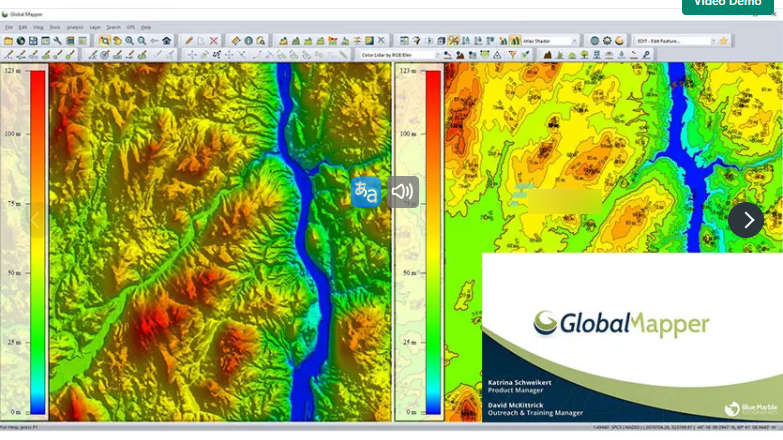This screenshot has width=783, height=440.
Task: Click the building classification icon
Action: click(x=597, y=55)
